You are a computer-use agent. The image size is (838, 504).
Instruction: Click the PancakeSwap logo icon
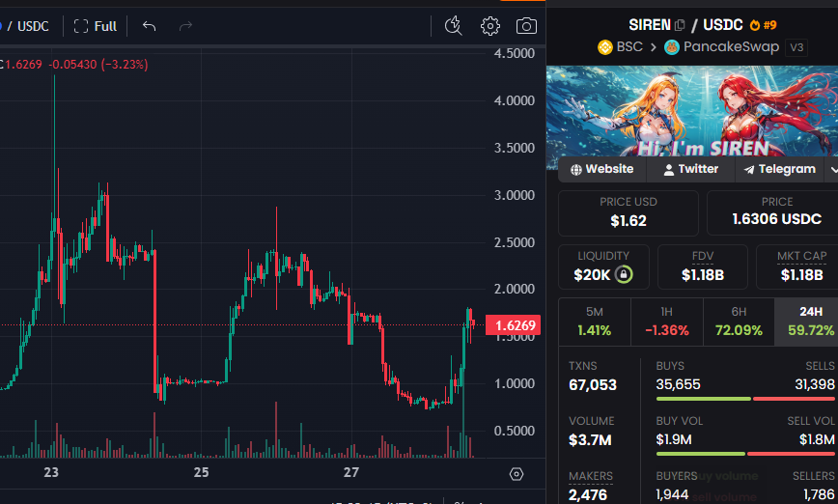click(672, 47)
